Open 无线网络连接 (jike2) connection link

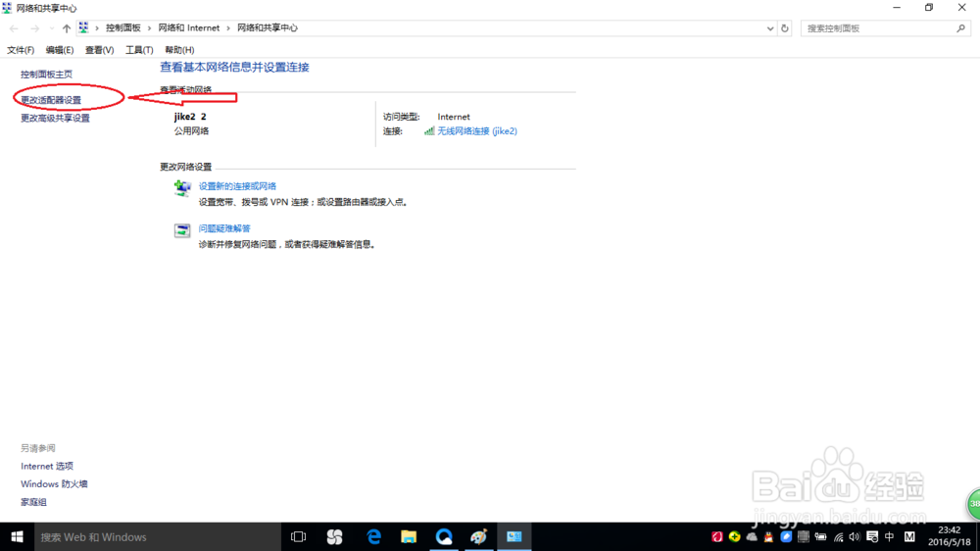[477, 131]
